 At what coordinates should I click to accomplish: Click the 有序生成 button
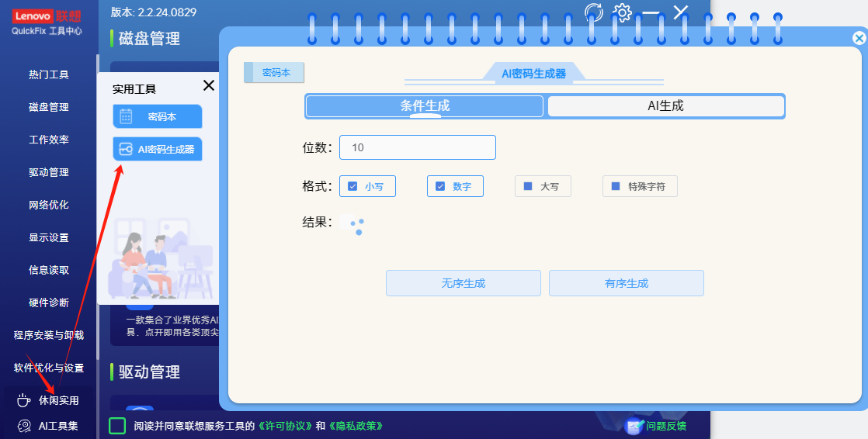coord(627,283)
